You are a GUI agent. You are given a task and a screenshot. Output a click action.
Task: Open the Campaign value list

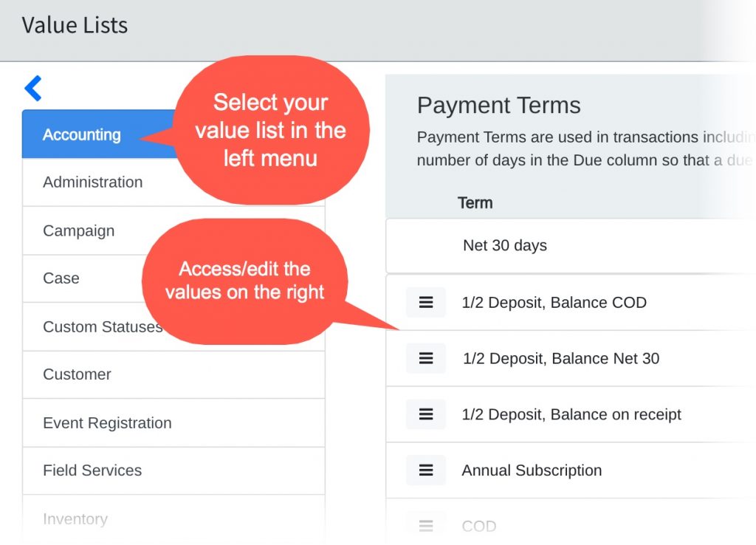pos(79,230)
